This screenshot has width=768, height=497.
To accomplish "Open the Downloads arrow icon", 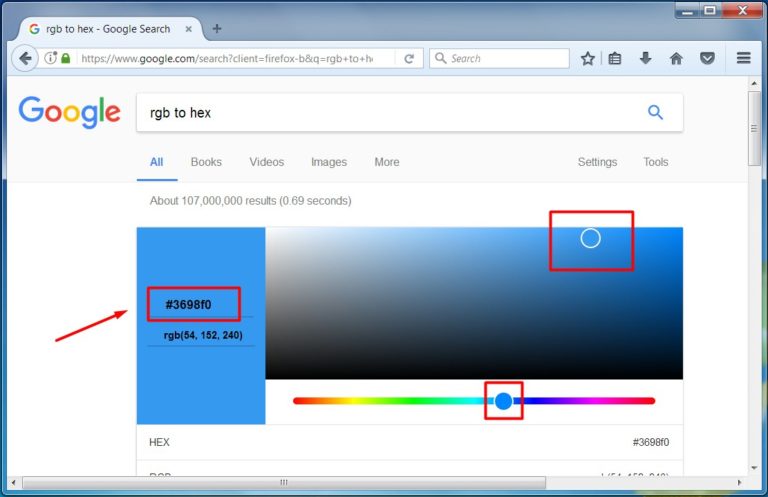I will pos(646,58).
